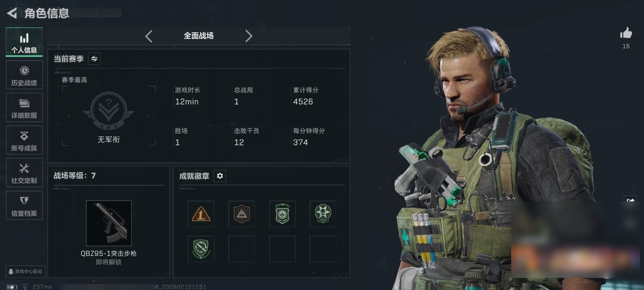
Task: Switch to the next game mode with right chevron
Action: point(249,36)
